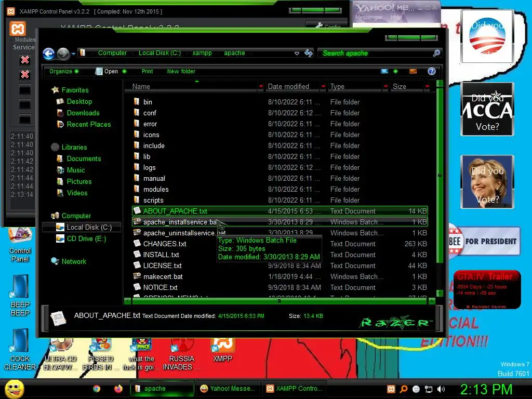Click the Search apache field
The width and height of the screenshot is (532, 399).
point(375,54)
